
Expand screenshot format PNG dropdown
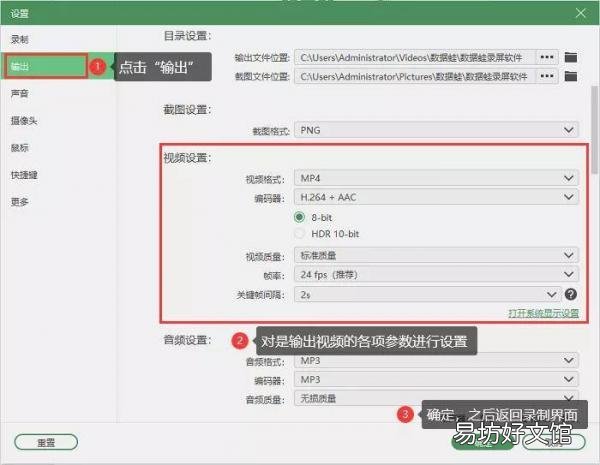tap(436, 130)
